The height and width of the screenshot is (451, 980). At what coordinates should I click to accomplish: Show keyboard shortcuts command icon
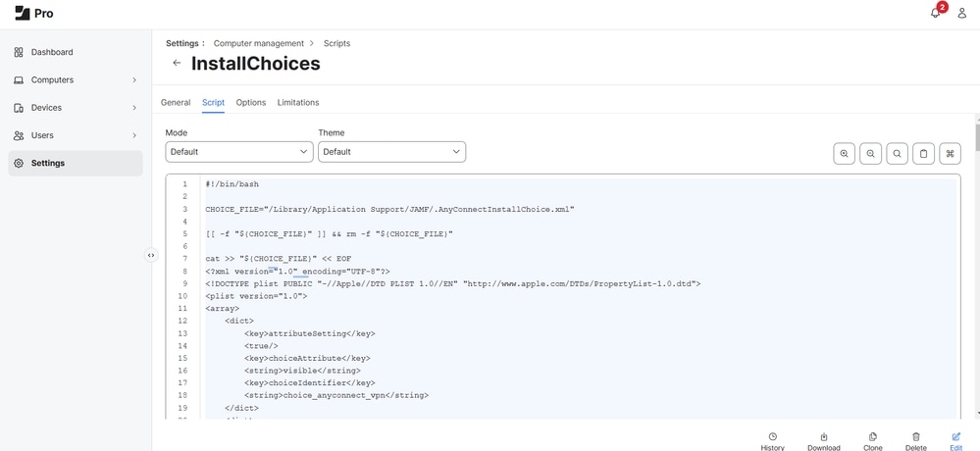click(x=950, y=154)
